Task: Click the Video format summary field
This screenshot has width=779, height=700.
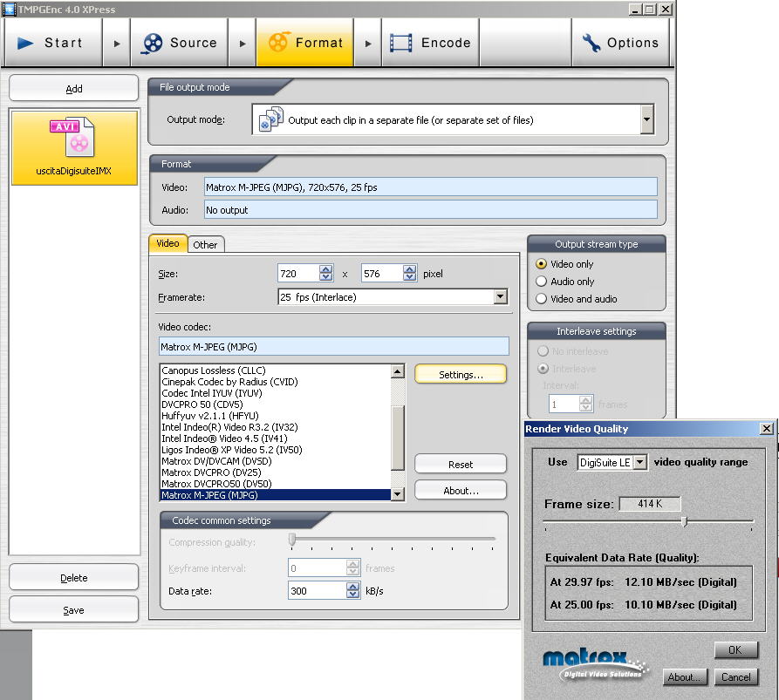Action: pos(431,187)
